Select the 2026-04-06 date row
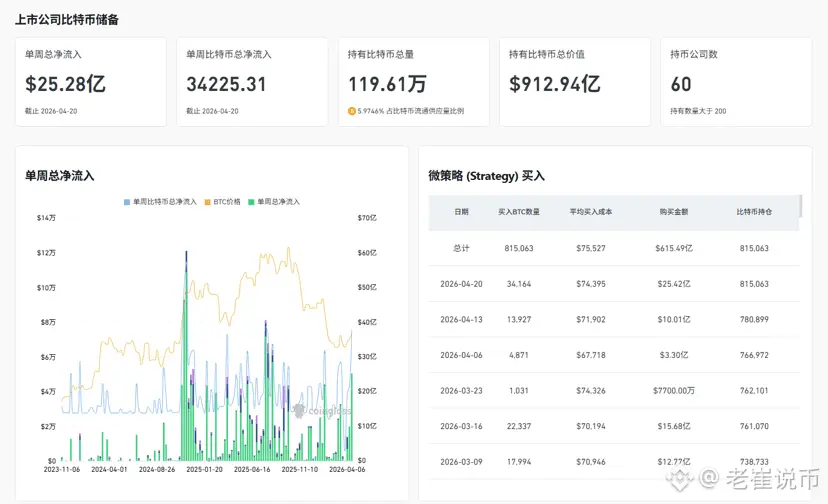Screen dimensions: 828x504 point(461,355)
